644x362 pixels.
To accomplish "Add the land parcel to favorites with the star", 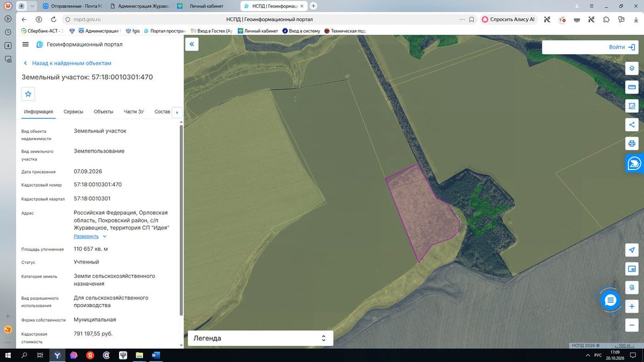I will (x=28, y=94).
